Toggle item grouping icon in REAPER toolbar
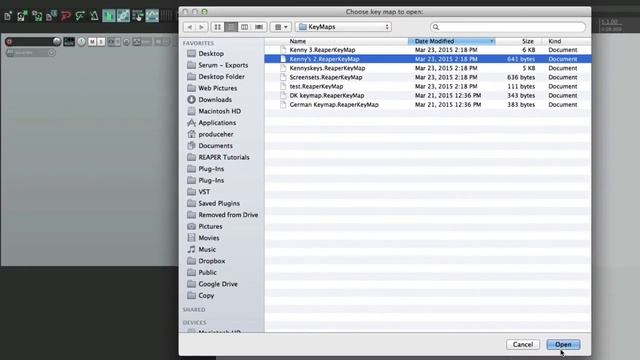This screenshot has height=360, width=640. [x=123, y=16]
